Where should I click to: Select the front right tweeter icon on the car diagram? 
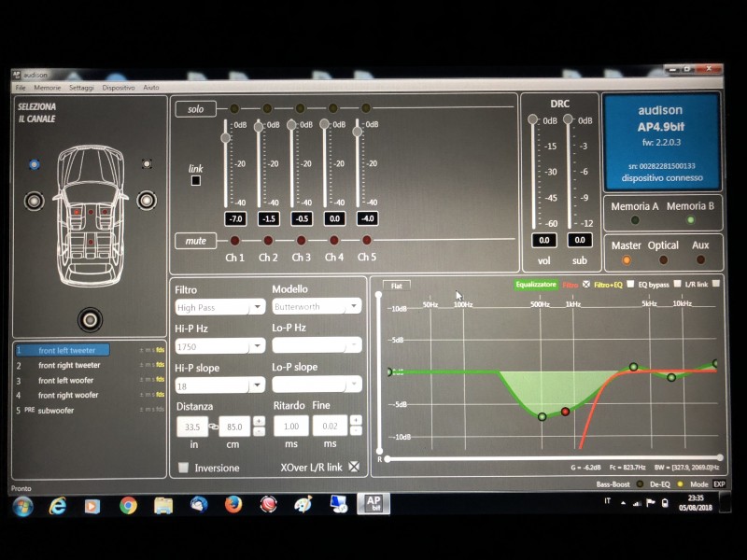147,164
